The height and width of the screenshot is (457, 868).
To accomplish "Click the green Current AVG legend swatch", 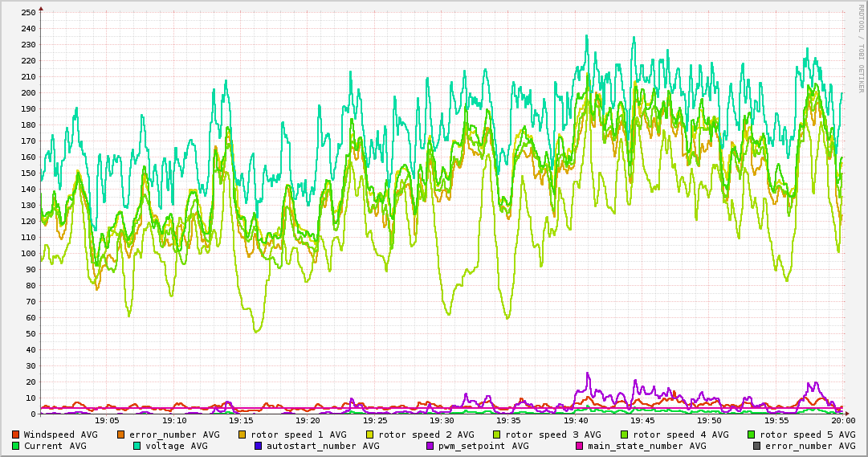I will click(x=15, y=446).
